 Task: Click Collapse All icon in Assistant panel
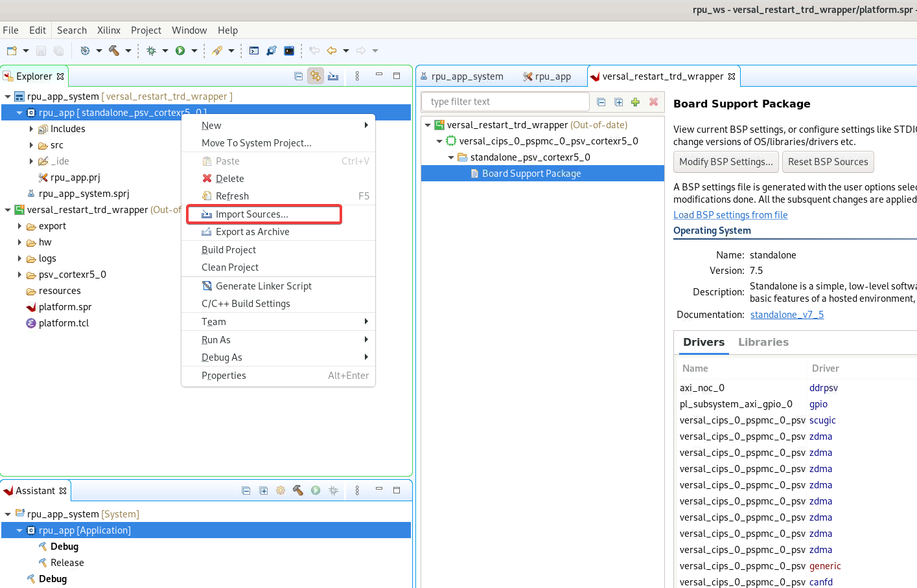[246, 490]
